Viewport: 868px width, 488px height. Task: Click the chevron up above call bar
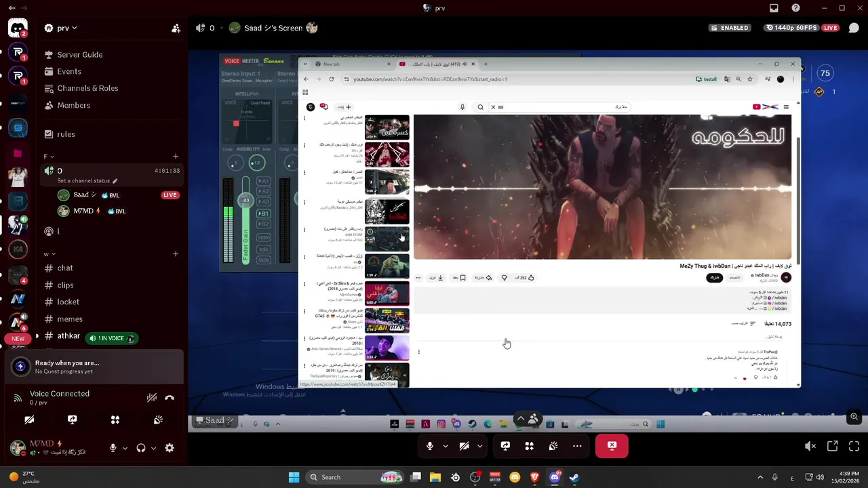(x=521, y=419)
